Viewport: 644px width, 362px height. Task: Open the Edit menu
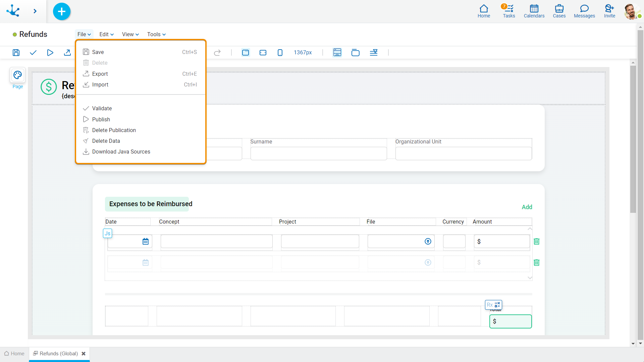[x=106, y=34]
